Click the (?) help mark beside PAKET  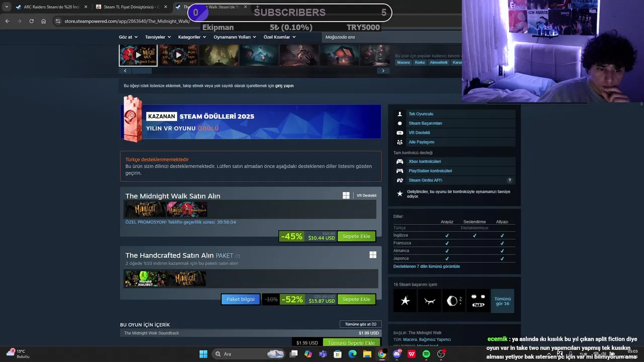(237, 256)
